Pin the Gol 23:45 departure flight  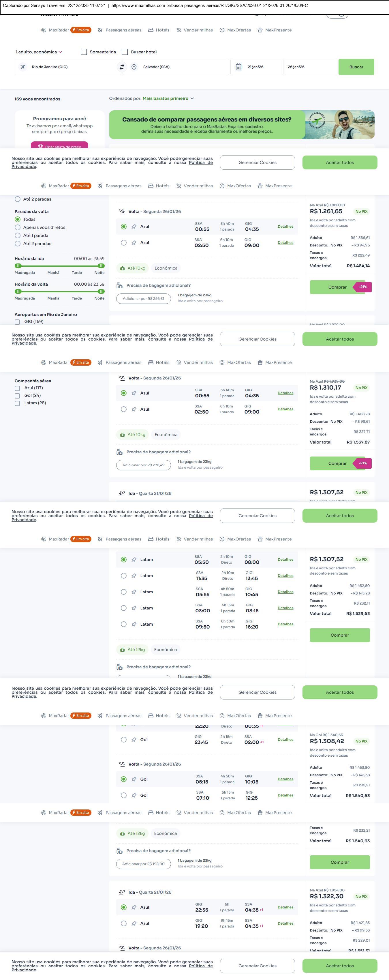tap(134, 740)
